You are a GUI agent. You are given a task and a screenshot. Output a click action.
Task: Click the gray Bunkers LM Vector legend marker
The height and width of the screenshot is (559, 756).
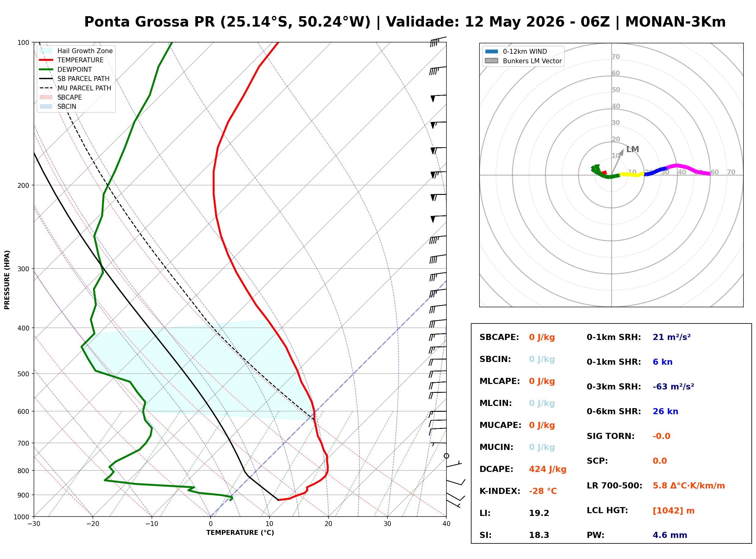(x=491, y=61)
